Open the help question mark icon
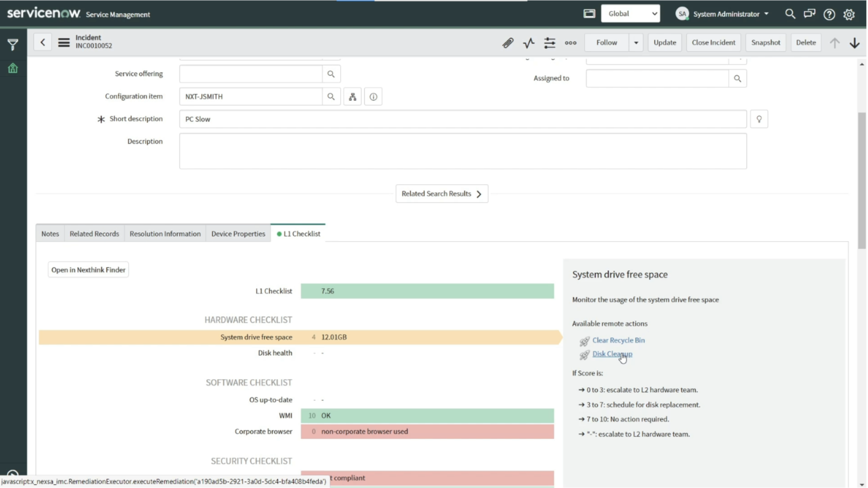The height and width of the screenshot is (488, 868). point(829,14)
